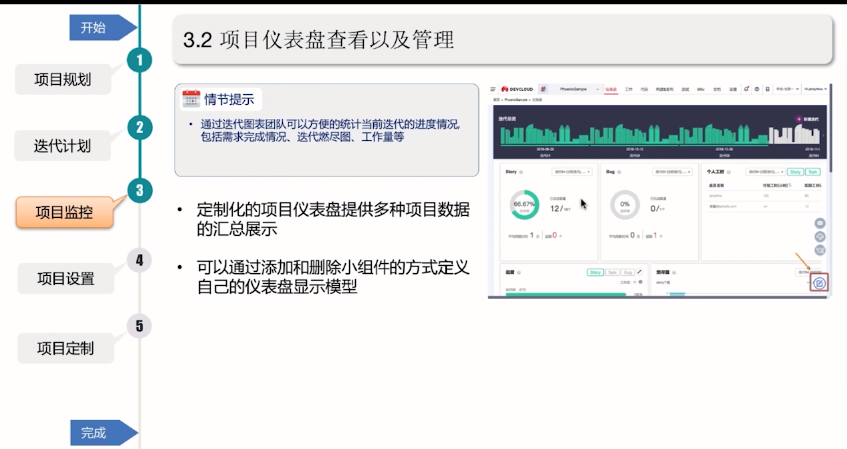Click the 完成 arrow on the slide
Viewport: 847px width, 449px height.
(103, 433)
